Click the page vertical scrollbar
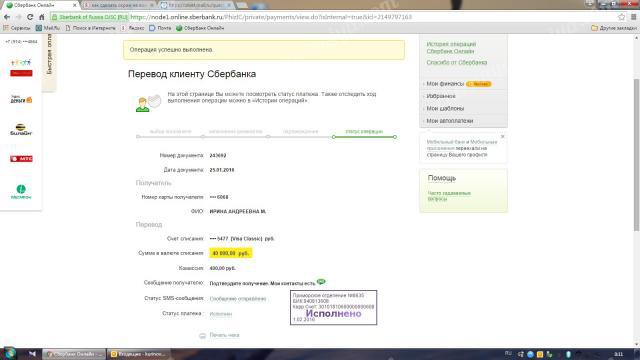 (636, 155)
